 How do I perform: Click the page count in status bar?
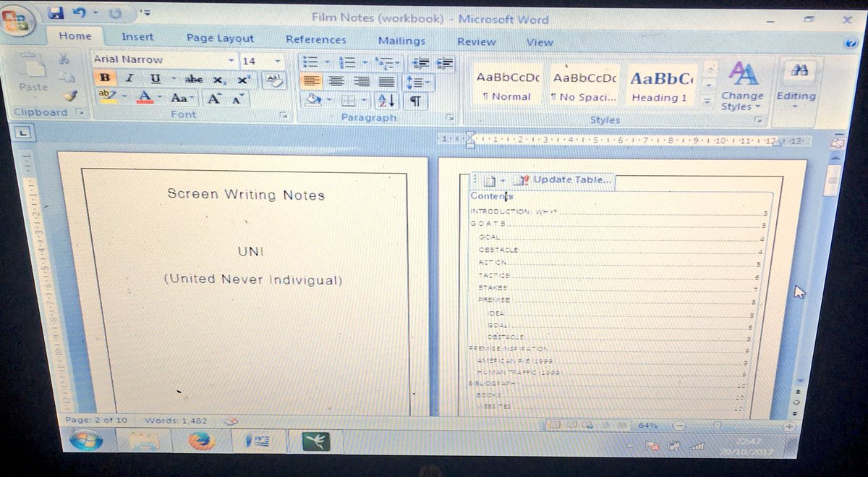click(x=96, y=420)
